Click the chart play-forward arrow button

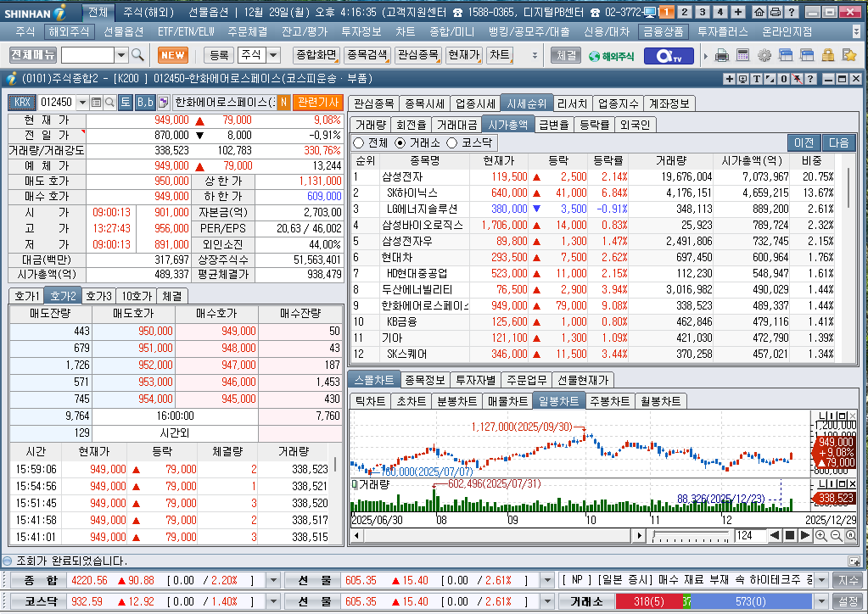(x=805, y=535)
